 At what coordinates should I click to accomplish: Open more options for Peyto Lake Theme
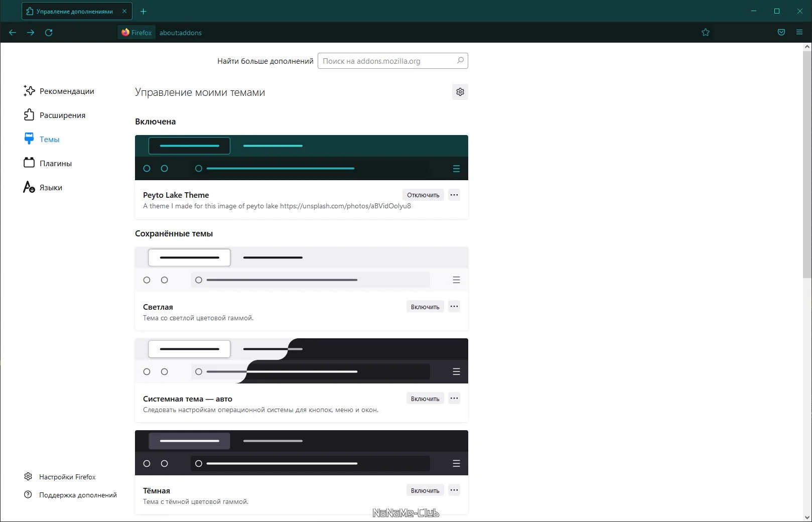click(x=454, y=195)
